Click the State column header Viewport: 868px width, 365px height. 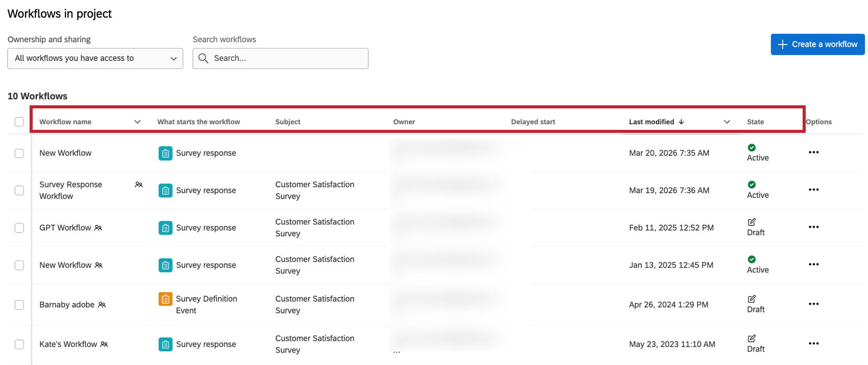coord(755,122)
